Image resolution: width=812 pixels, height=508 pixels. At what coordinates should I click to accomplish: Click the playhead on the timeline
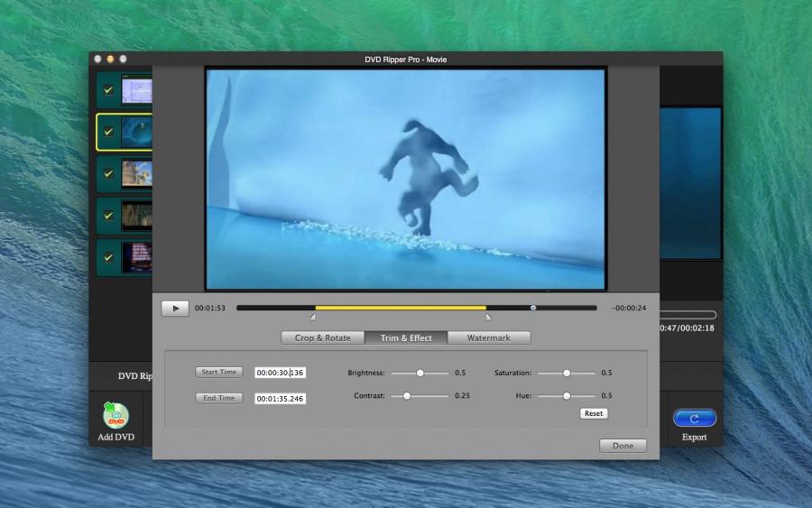pos(533,308)
